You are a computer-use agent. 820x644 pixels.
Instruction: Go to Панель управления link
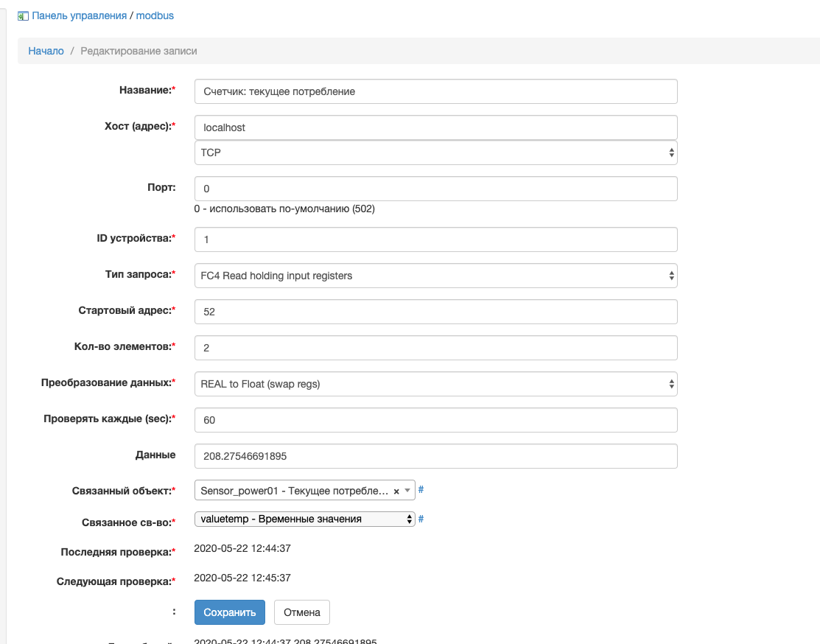pos(83,15)
